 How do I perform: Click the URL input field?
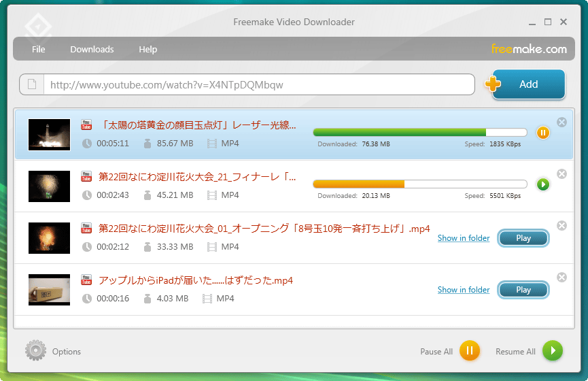tap(259, 84)
